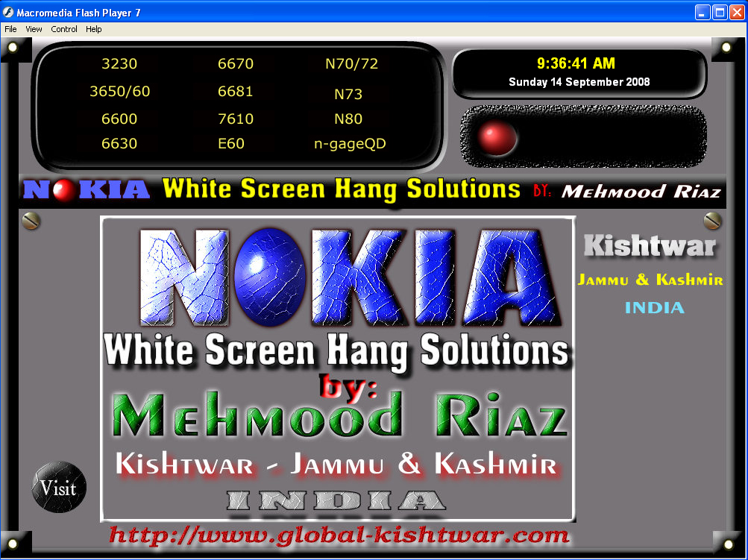This screenshot has height=560, width=748.
Task: Open the n-gageQD solution
Action: tap(350, 144)
